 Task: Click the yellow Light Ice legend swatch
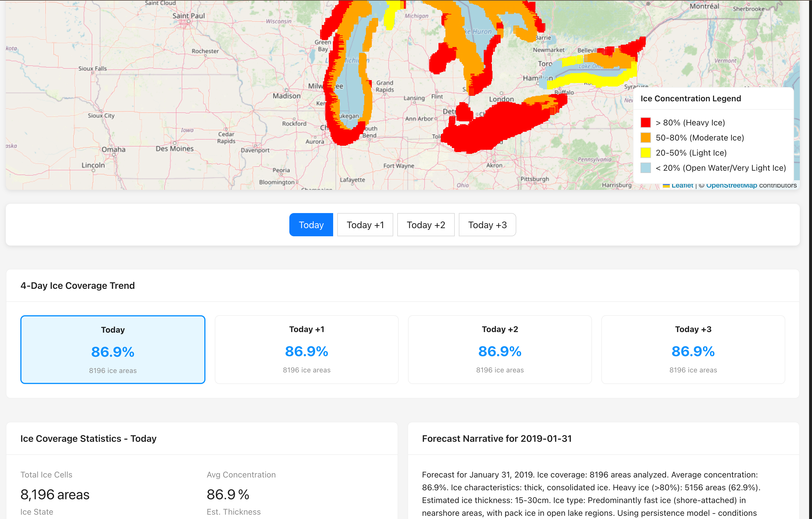pos(645,153)
